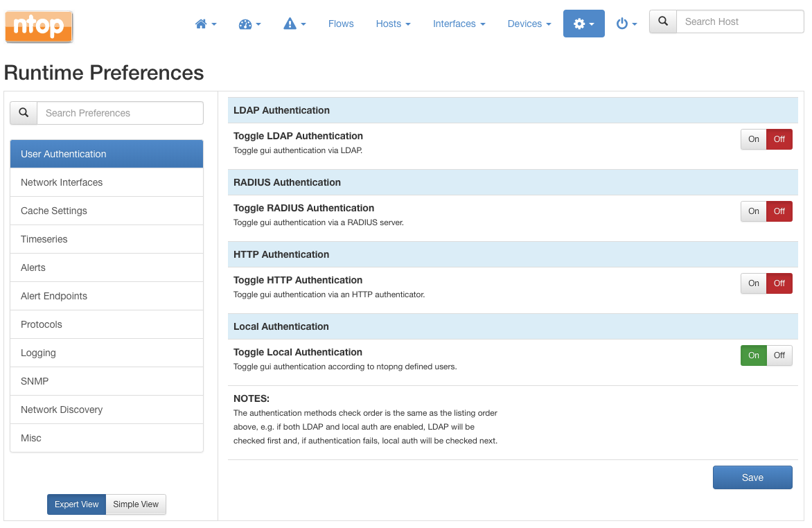The image size is (812, 528).
Task: Select the User Authentication tab
Action: coord(107,154)
